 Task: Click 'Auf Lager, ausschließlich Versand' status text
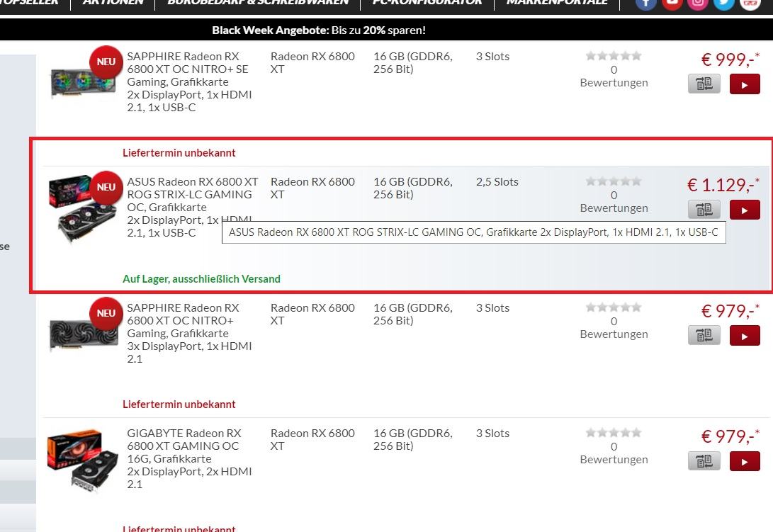tap(201, 279)
